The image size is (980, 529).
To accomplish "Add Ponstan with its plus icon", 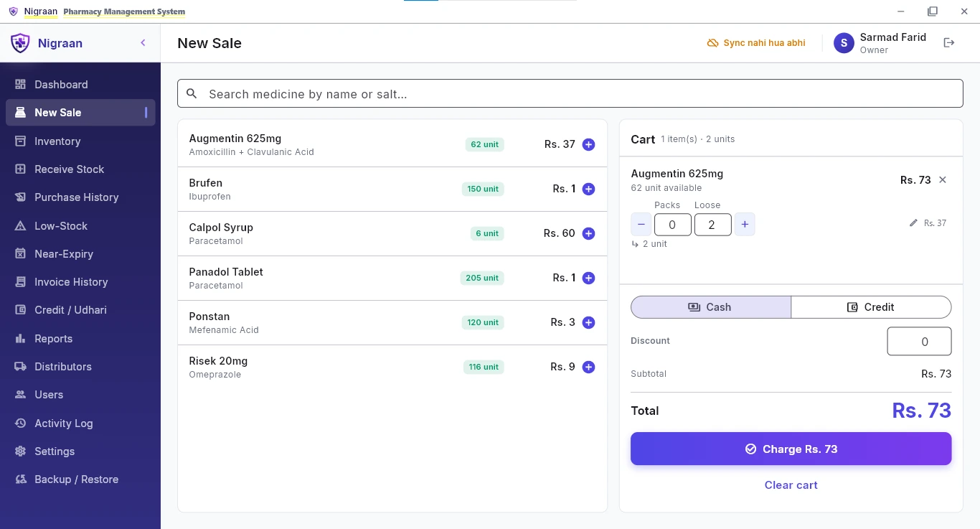I will point(589,323).
